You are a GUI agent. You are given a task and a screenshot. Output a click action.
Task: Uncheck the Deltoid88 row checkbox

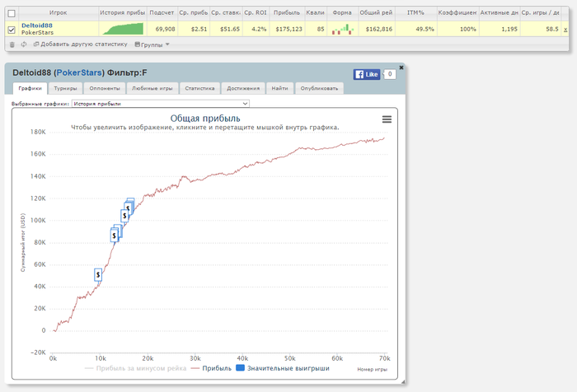click(12, 30)
